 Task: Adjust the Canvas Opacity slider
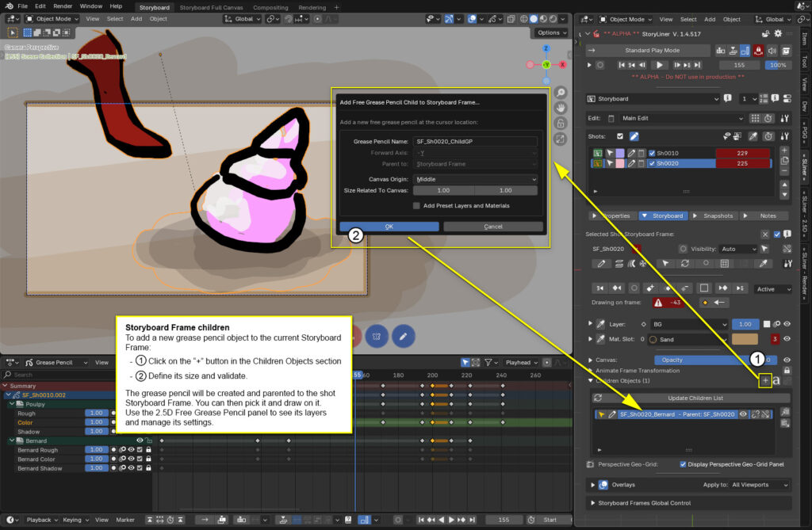[714, 360]
